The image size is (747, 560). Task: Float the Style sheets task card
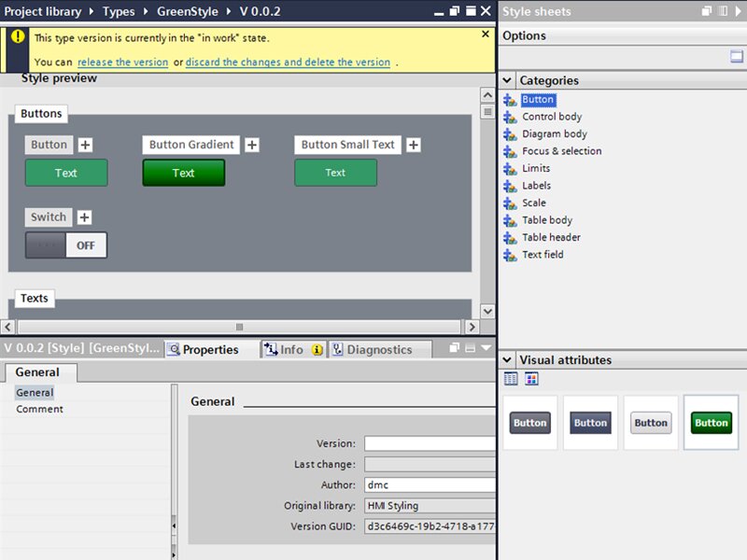tap(707, 11)
